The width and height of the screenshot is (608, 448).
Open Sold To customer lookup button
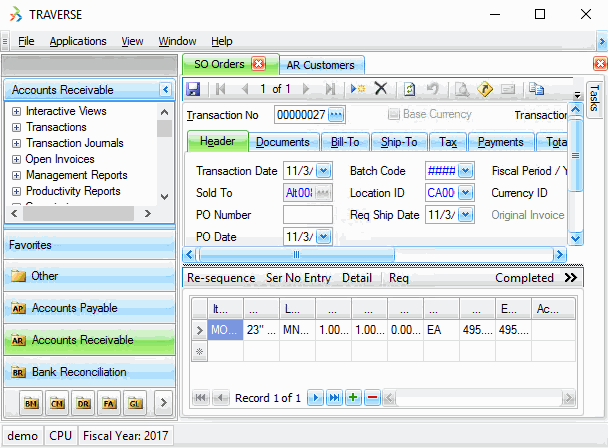[x=323, y=193]
